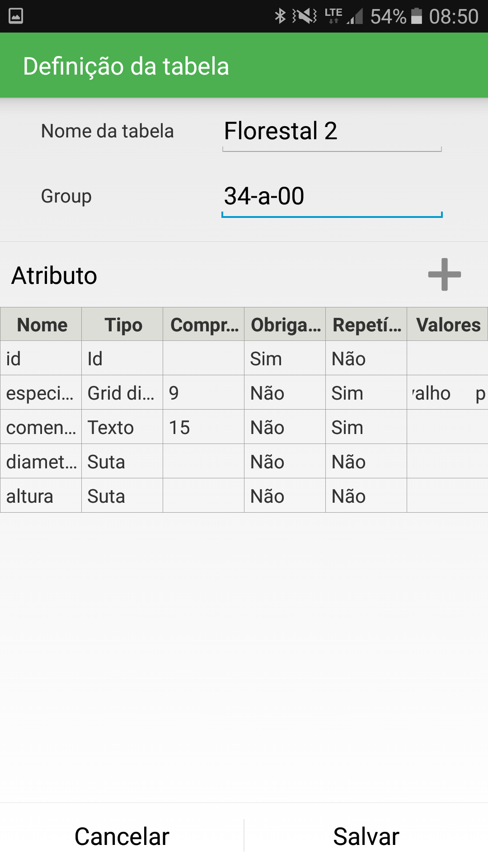The width and height of the screenshot is (488, 868).
Task: Tap the Bluetooth status icon
Action: point(280,16)
